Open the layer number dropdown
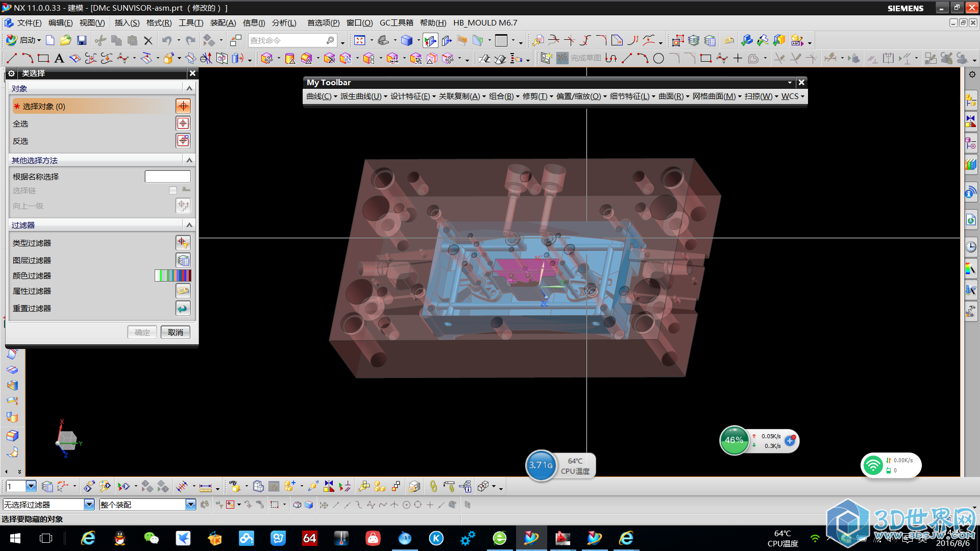 pyautogui.click(x=31, y=486)
